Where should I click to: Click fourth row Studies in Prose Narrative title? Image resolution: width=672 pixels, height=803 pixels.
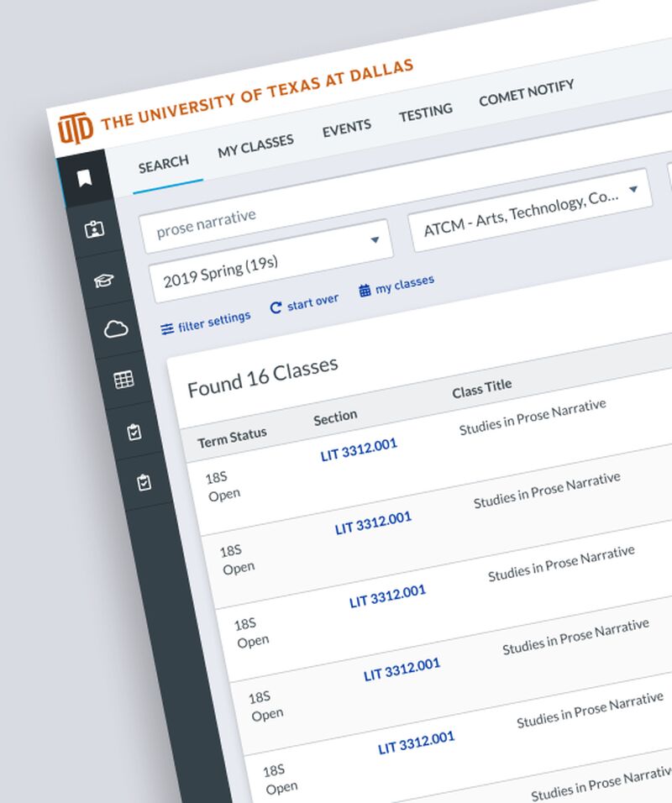[x=575, y=637]
